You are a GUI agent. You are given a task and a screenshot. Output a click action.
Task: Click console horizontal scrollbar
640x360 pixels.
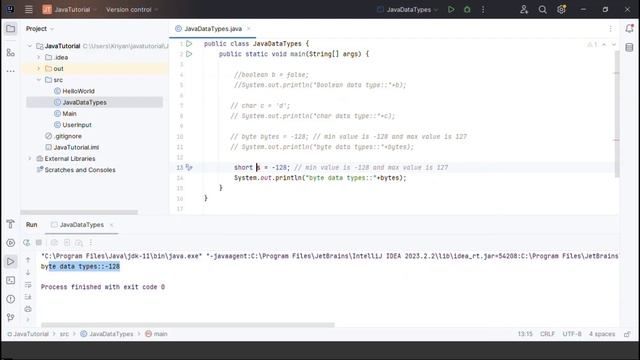188,325
